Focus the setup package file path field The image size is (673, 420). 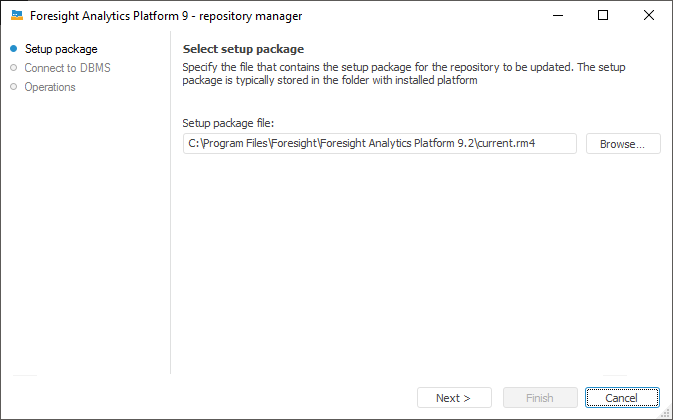pyautogui.click(x=380, y=144)
